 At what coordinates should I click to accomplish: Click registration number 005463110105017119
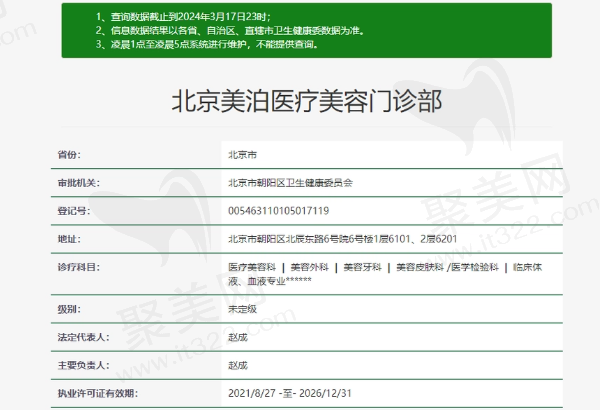coord(279,211)
